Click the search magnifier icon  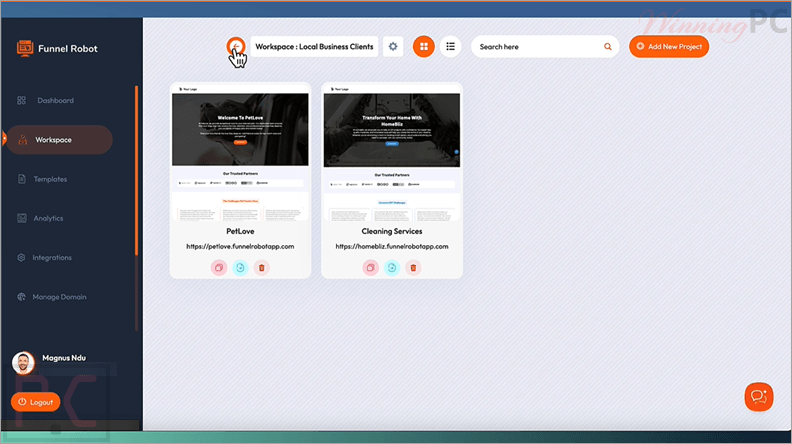pos(608,46)
